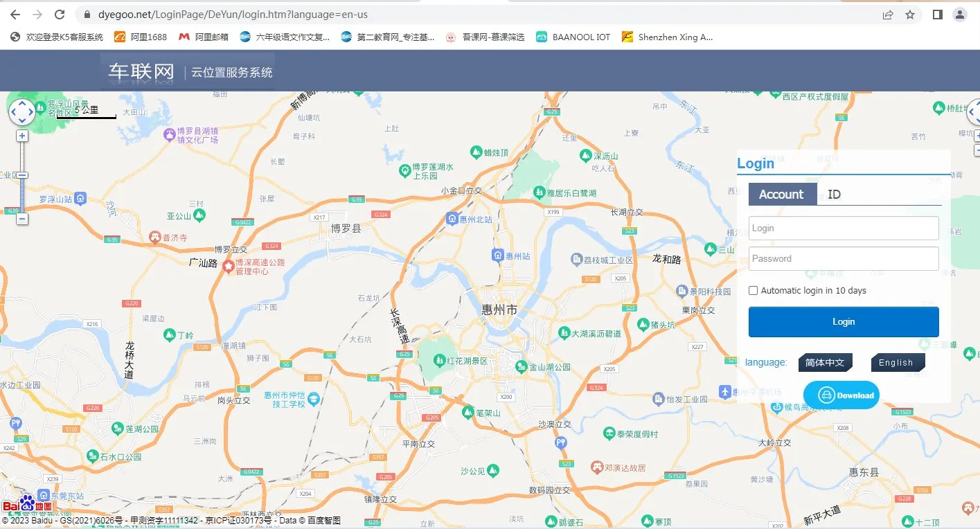Open the 阿里邮箱 bookmark with the M icon
The image size is (980, 529).
pos(203,37)
